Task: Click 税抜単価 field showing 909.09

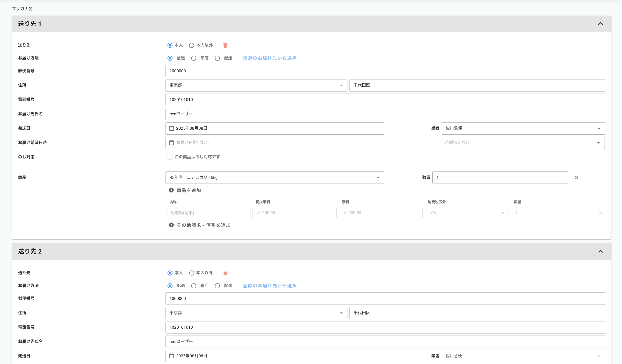Action: point(294,213)
